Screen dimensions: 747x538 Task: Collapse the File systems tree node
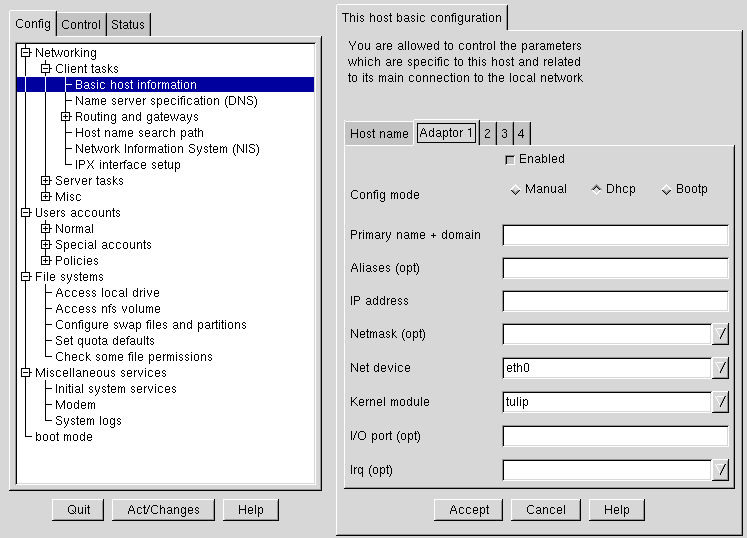click(26, 277)
